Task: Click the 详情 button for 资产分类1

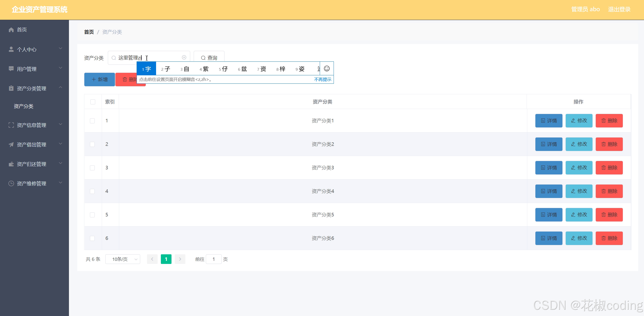Action: tap(549, 121)
